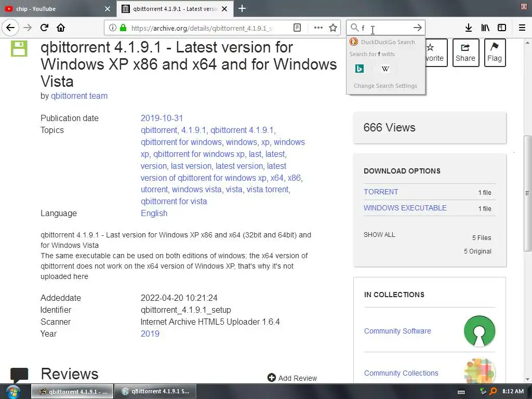Open the downloads panel
Screen dimensions: 532x399
[x=469, y=28]
